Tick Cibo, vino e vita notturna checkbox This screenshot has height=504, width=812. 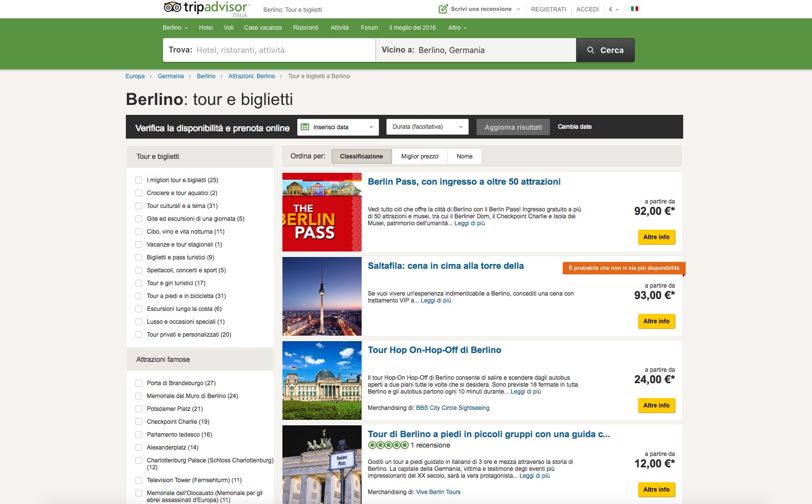point(139,232)
